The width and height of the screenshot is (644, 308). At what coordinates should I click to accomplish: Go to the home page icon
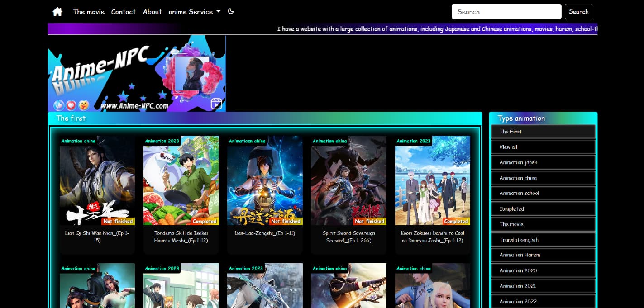tap(57, 12)
